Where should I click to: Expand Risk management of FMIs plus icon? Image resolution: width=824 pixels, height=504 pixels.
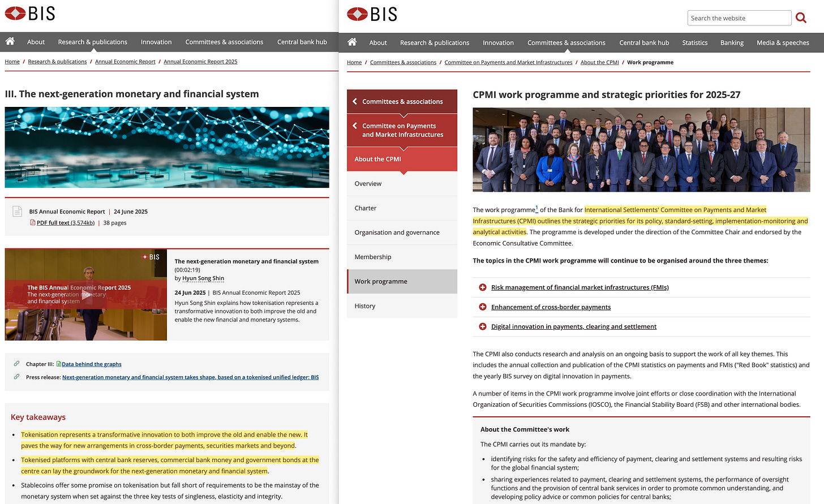pos(483,287)
